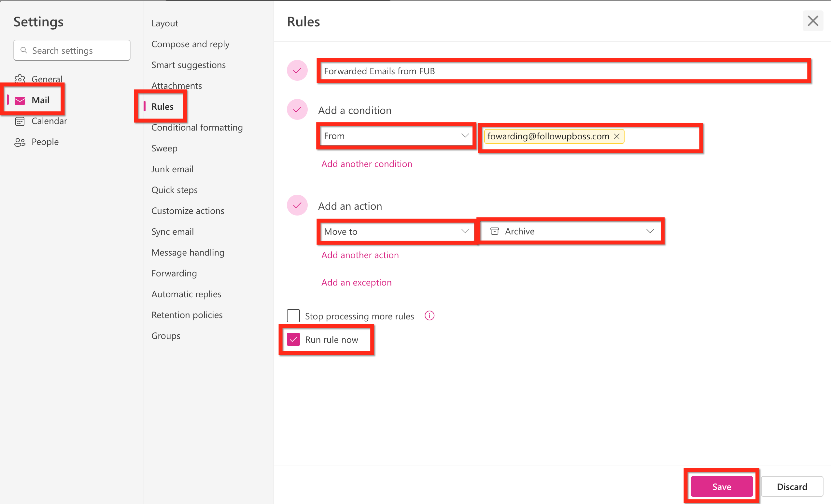
Task: Click the search magnifier icon
Action: click(x=23, y=50)
